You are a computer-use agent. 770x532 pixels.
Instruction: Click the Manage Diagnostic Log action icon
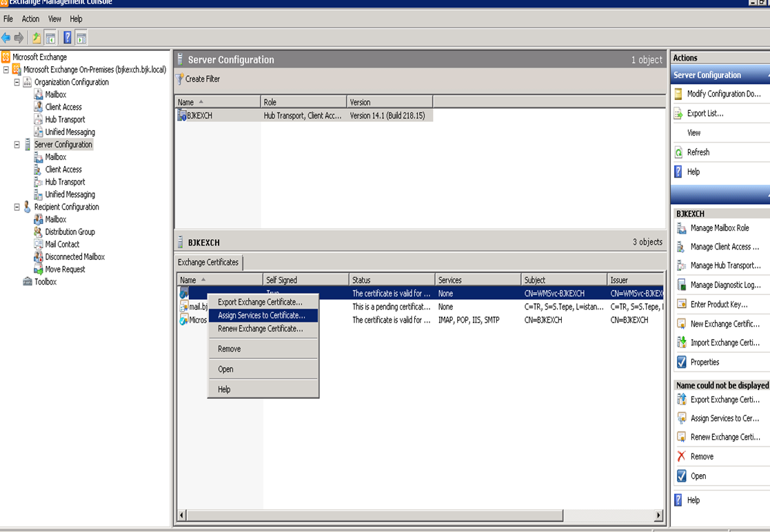[x=682, y=285]
